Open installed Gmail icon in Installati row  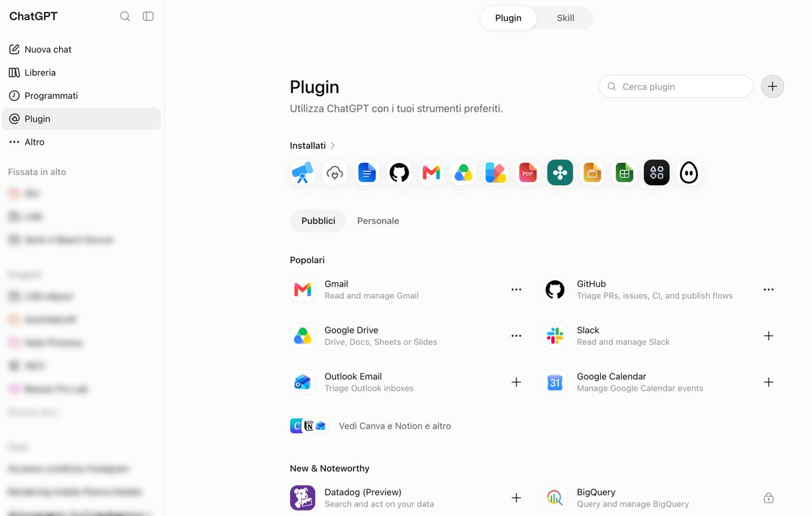click(431, 172)
